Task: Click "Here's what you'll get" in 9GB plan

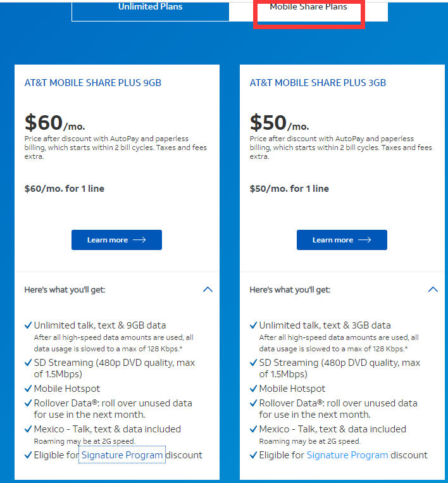Action: [65, 290]
